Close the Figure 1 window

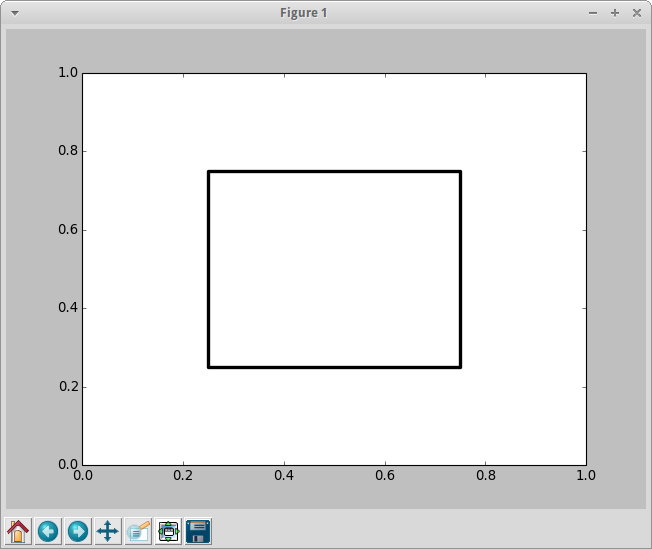click(637, 13)
